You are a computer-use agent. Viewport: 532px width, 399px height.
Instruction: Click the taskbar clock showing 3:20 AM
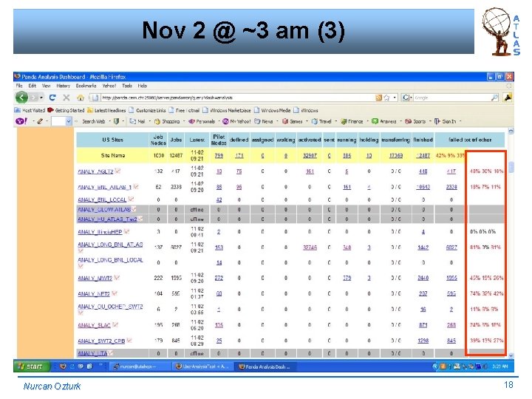499,366
